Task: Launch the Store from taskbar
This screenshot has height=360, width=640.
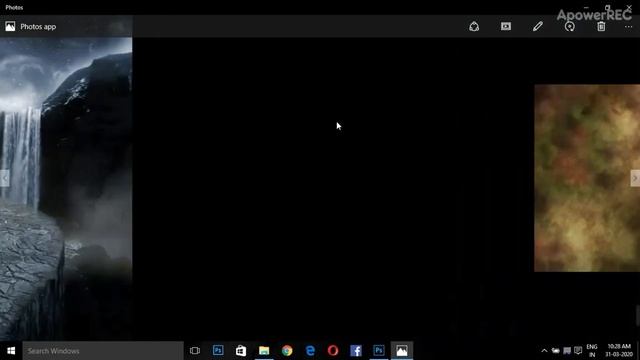Action: tap(241, 351)
